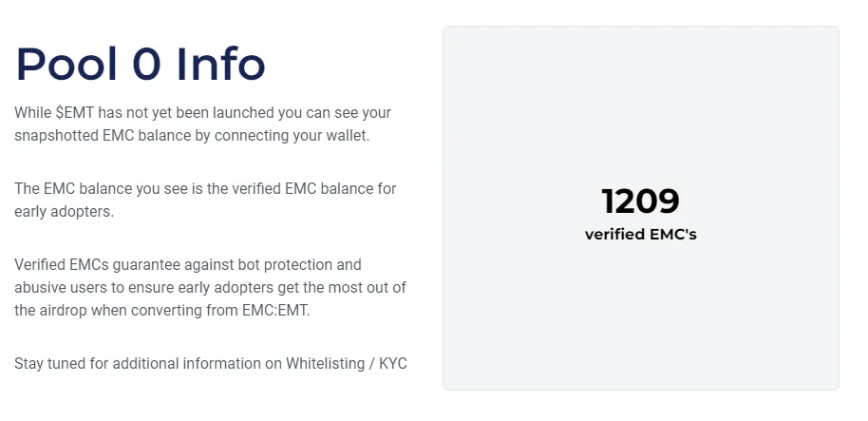Click the "Pool 0 Info" heading
The width and height of the screenshot is (868, 421).
point(141,64)
